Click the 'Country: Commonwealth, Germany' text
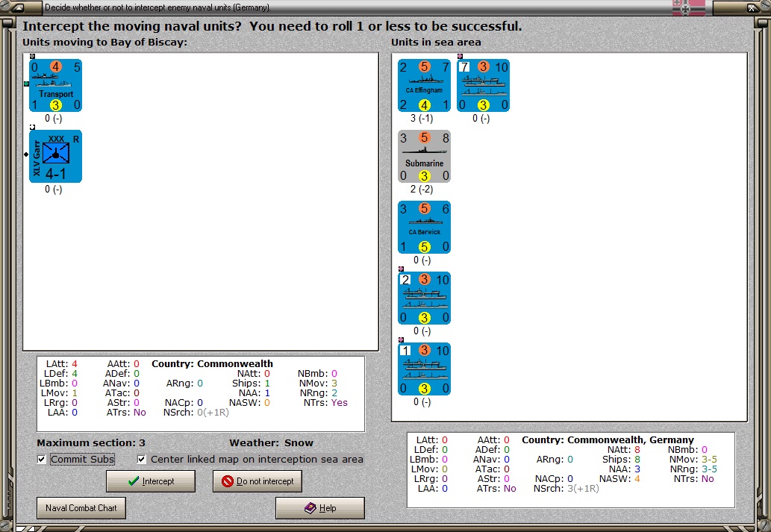This screenshot has height=532, width=771. click(x=608, y=439)
